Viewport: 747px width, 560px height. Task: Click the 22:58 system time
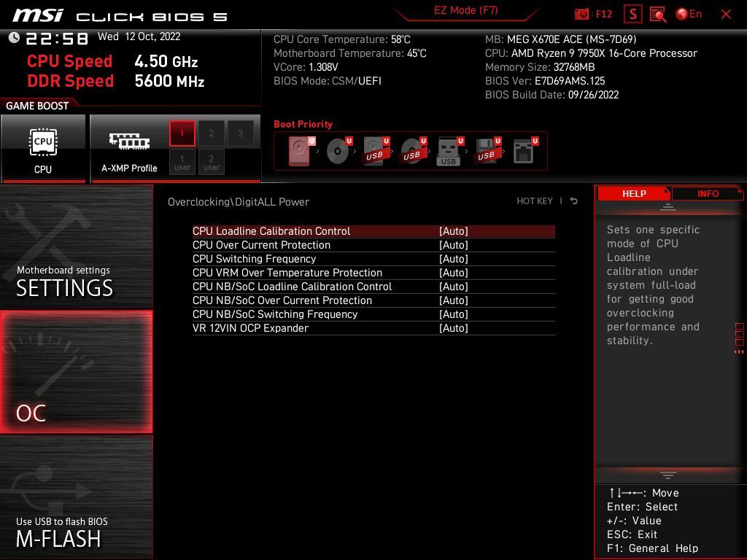coord(57,38)
